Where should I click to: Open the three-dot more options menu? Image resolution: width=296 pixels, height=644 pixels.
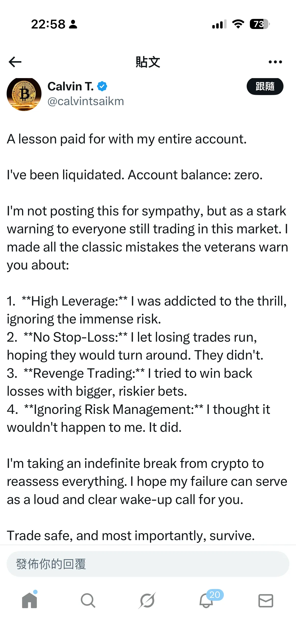pyautogui.click(x=275, y=62)
